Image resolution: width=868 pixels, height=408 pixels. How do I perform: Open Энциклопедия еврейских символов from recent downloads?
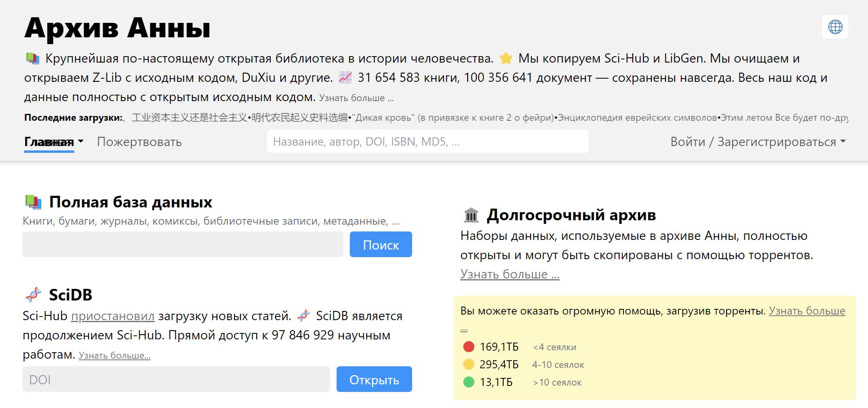point(637,118)
